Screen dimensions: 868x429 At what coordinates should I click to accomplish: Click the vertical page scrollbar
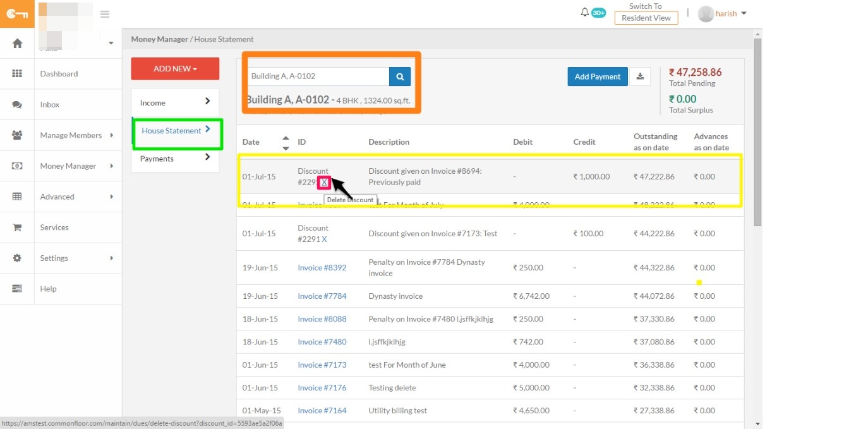click(757, 133)
